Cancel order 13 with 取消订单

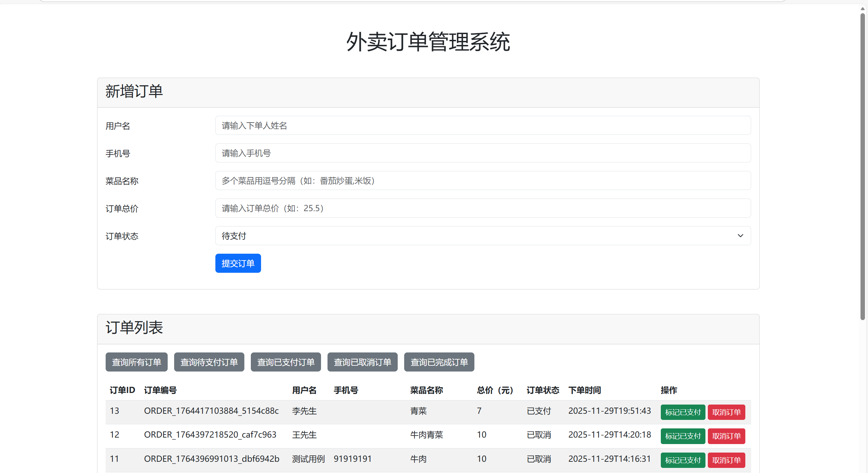pos(726,412)
